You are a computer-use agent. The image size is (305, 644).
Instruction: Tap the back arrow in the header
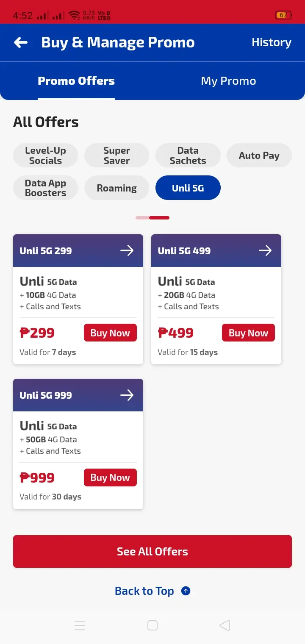tap(21, 42)
